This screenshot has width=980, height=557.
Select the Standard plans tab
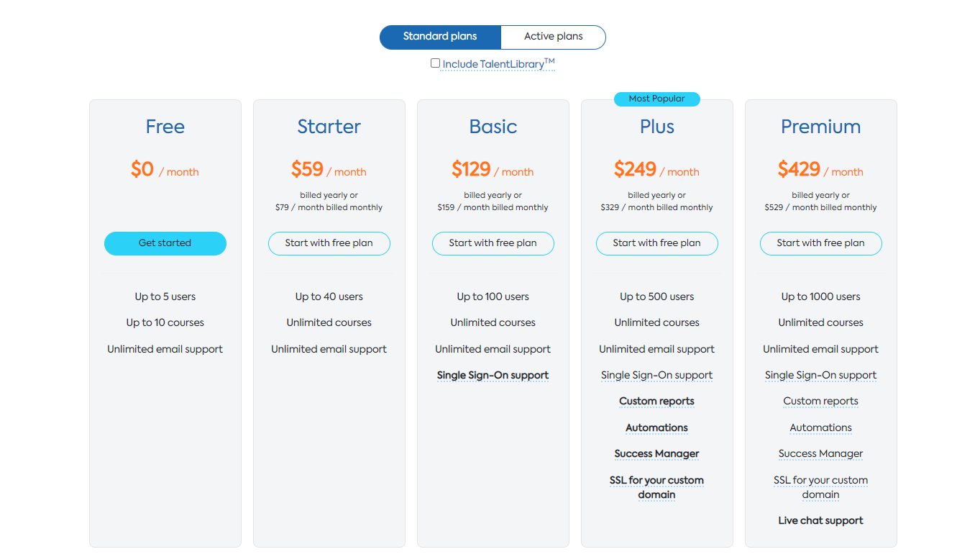pos(440,37)
